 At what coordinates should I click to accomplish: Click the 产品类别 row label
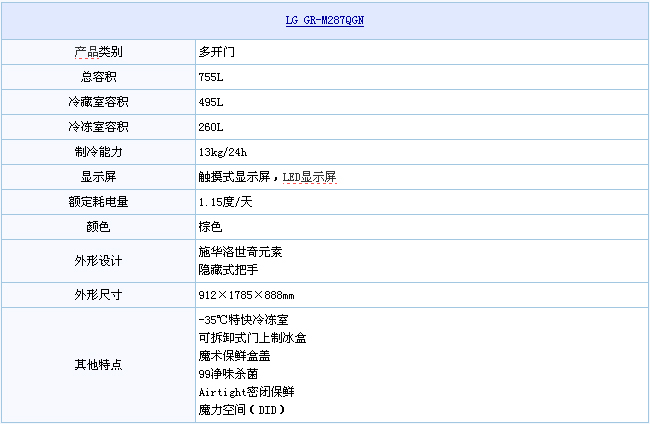98,51
